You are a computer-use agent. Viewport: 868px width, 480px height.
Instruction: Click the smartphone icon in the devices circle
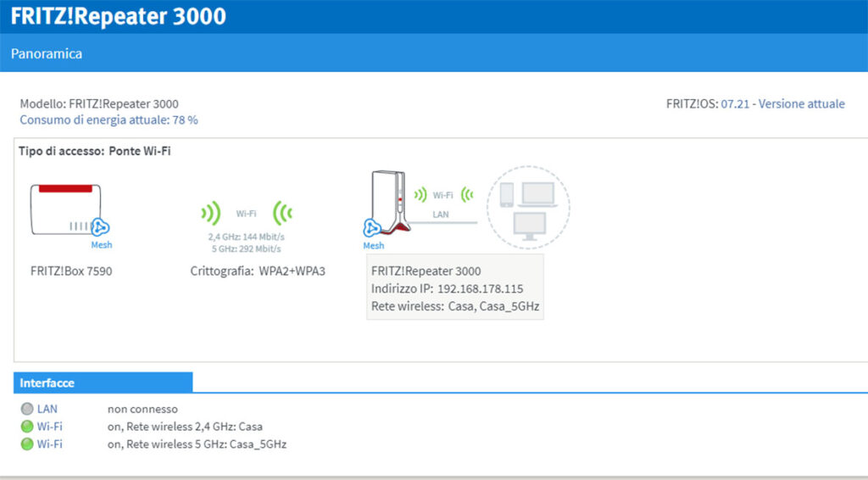507,195
